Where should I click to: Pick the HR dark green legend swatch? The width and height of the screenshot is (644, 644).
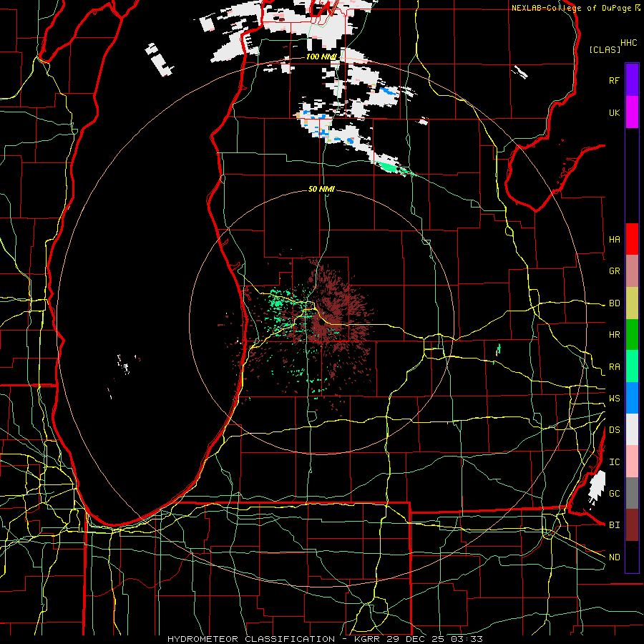click(x=632, y=335)
